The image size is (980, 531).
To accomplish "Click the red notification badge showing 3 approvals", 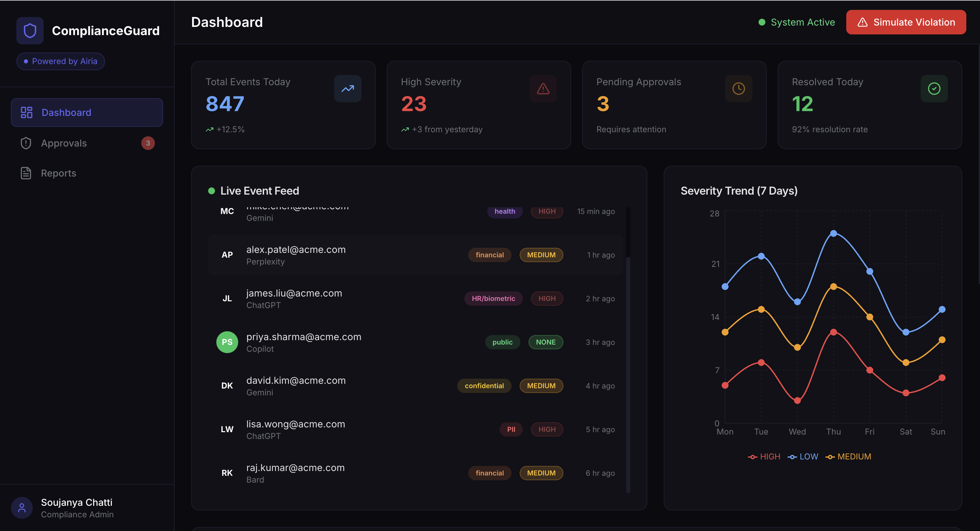I will tap(148, 143).
